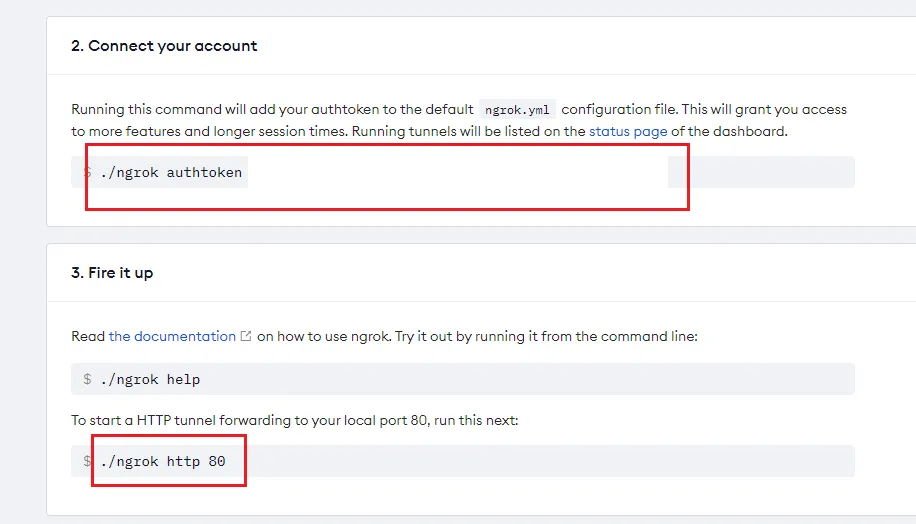916x524 pixels.
Task: Follow the documentation link
Action: [x=172, y=337]
